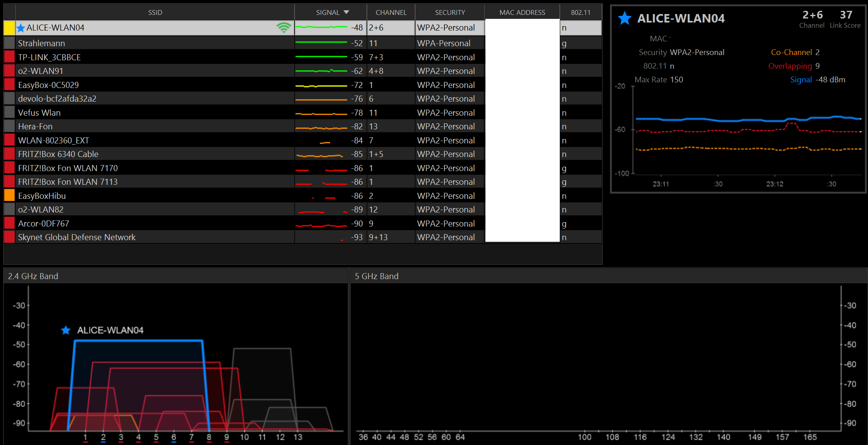
Task: Click the Co-Channel label in details
Action: click(791, 52)
